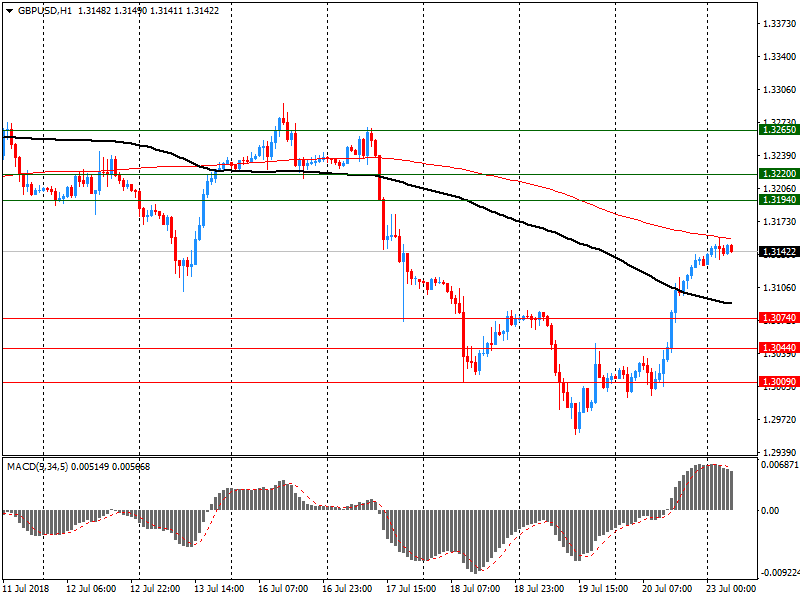The image size is (800, 600).
Task: Select the 1.32200 green level label
Action: pos(779,174)
